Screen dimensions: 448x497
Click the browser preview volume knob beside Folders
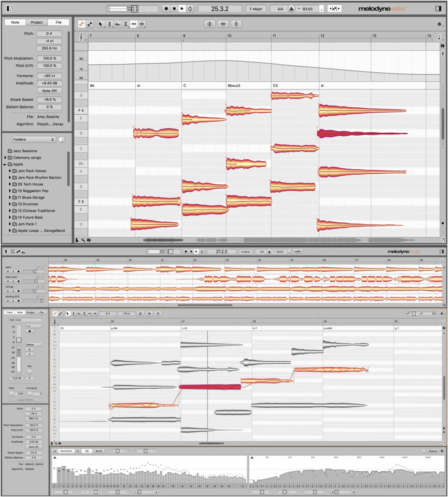click(x=62, y=139)
